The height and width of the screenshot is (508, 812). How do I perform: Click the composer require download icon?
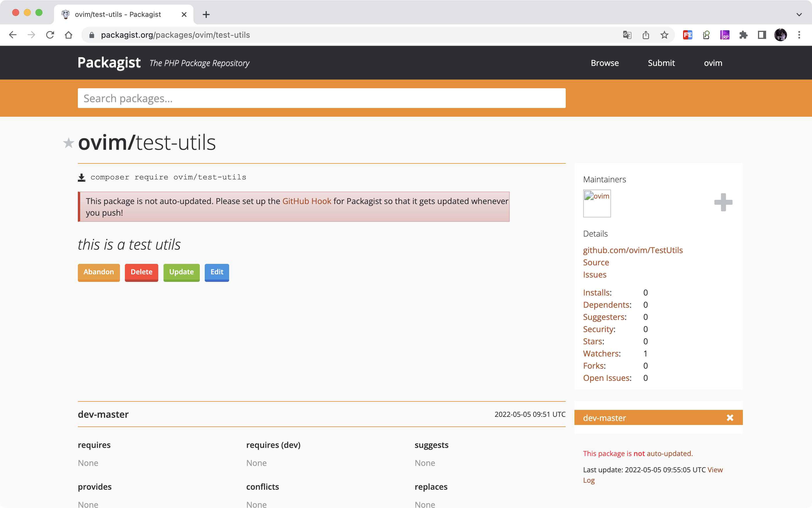tap(82, 177)
